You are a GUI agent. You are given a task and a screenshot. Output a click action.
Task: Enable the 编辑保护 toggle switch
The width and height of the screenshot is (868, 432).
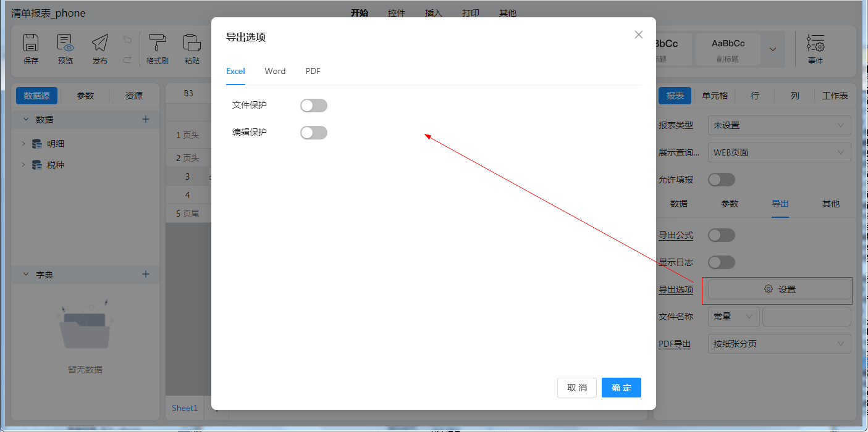[314, 133]
